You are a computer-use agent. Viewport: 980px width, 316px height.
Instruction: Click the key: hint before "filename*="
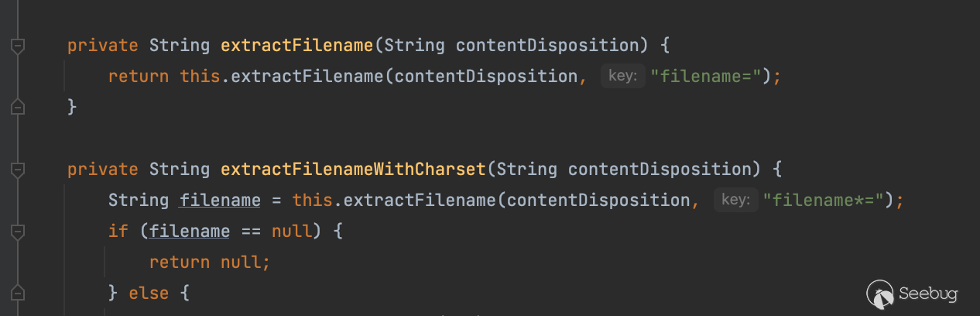735,200
